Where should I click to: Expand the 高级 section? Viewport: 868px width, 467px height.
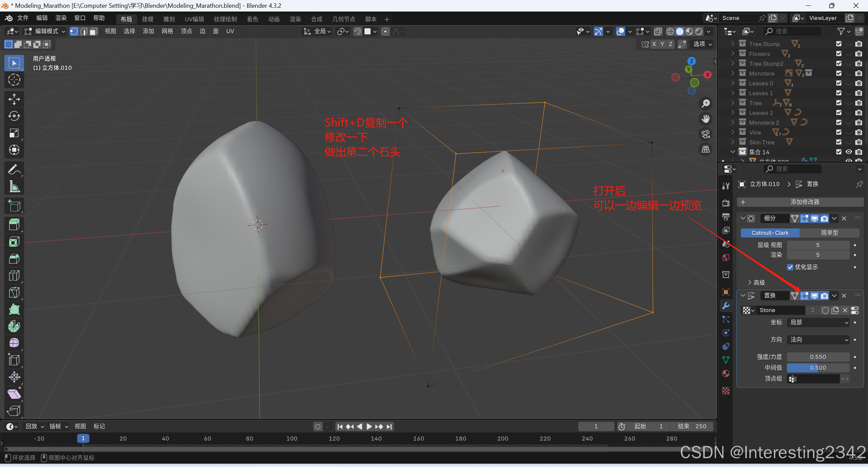coord(756,282)
